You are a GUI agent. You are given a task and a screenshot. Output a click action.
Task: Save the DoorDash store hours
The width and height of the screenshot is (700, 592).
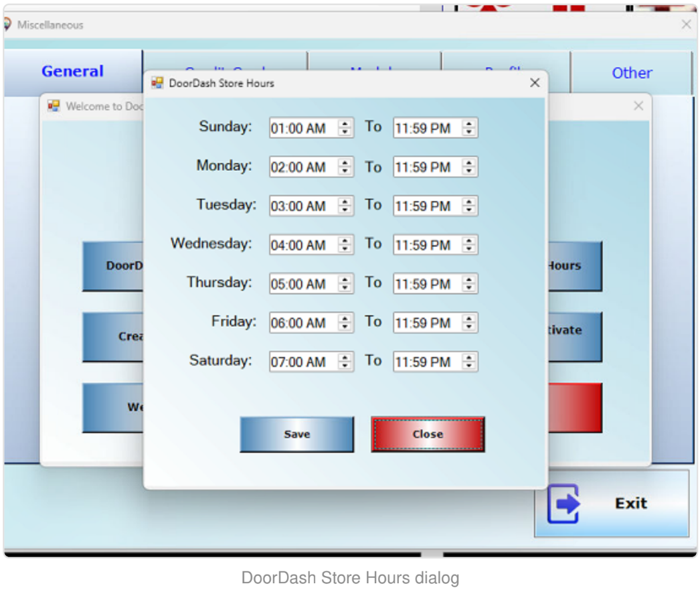[297, 434]
